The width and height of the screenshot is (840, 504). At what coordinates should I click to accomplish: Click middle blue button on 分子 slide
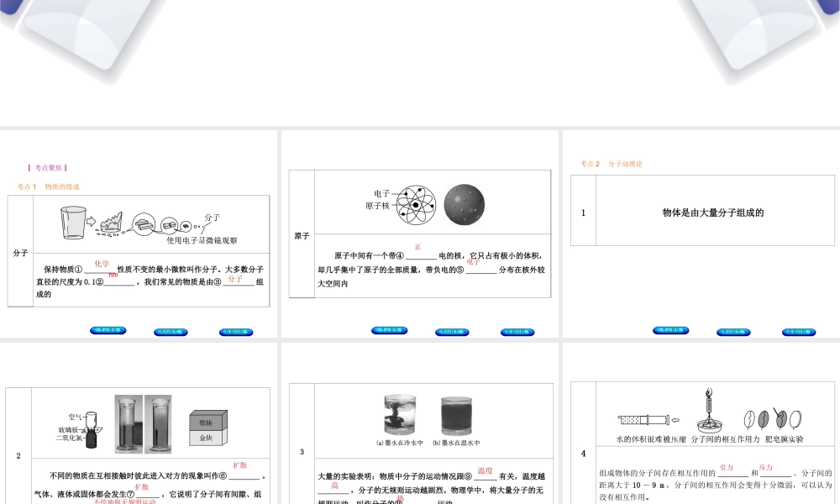point(171,332)
